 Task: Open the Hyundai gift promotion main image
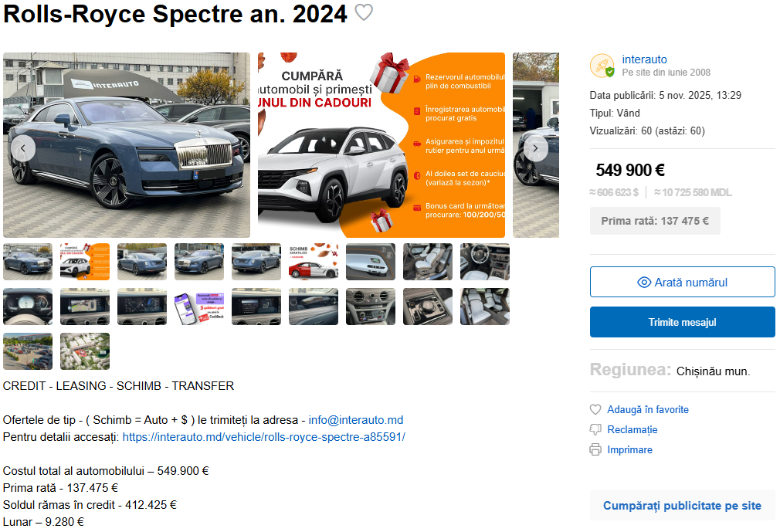tap(382, 145)
